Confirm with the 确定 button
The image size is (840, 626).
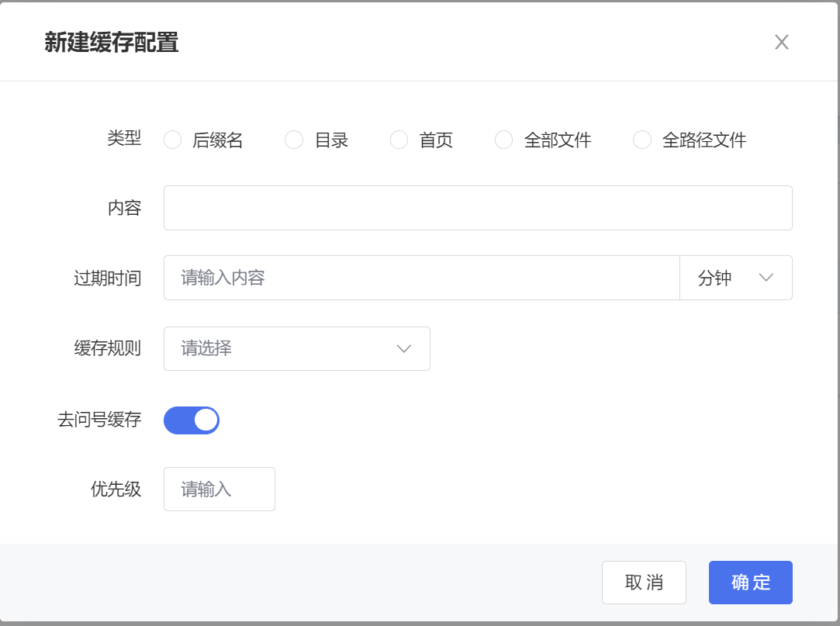click(750, 583)
